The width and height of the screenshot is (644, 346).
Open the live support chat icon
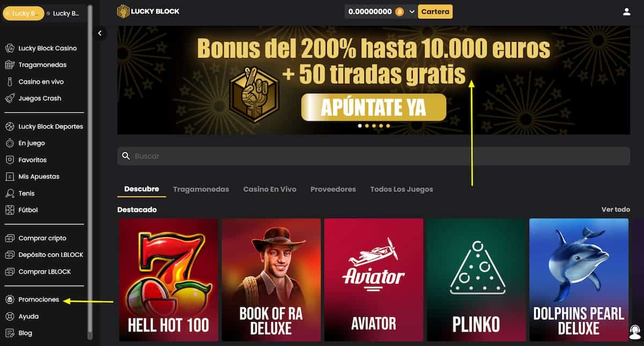(635, 332)
